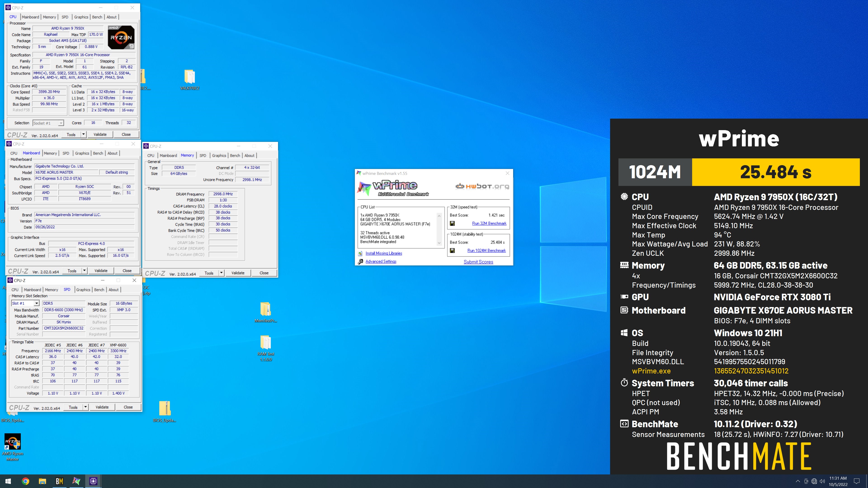Expand the Tools arrow in the Mainboard window
868x488 pixels.
[85, 271]
